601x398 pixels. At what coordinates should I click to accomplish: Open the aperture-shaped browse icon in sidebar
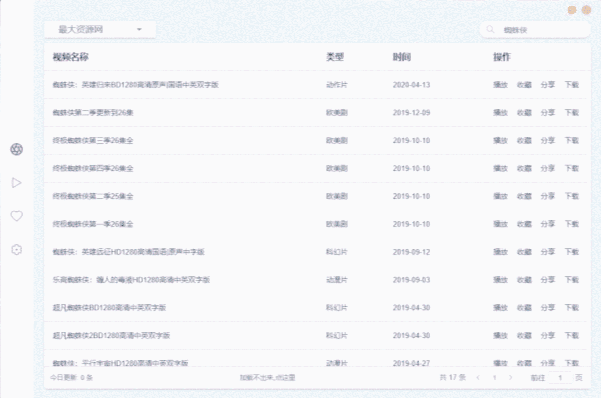[x=16, y=149]
